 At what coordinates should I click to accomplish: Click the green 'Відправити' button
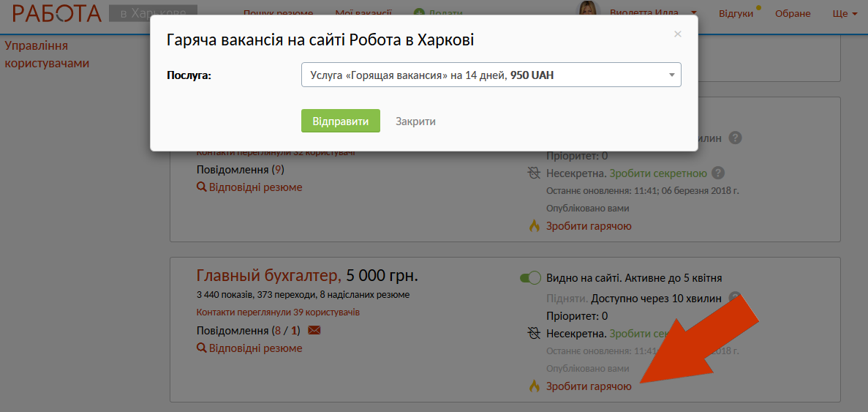click(340, 121)
